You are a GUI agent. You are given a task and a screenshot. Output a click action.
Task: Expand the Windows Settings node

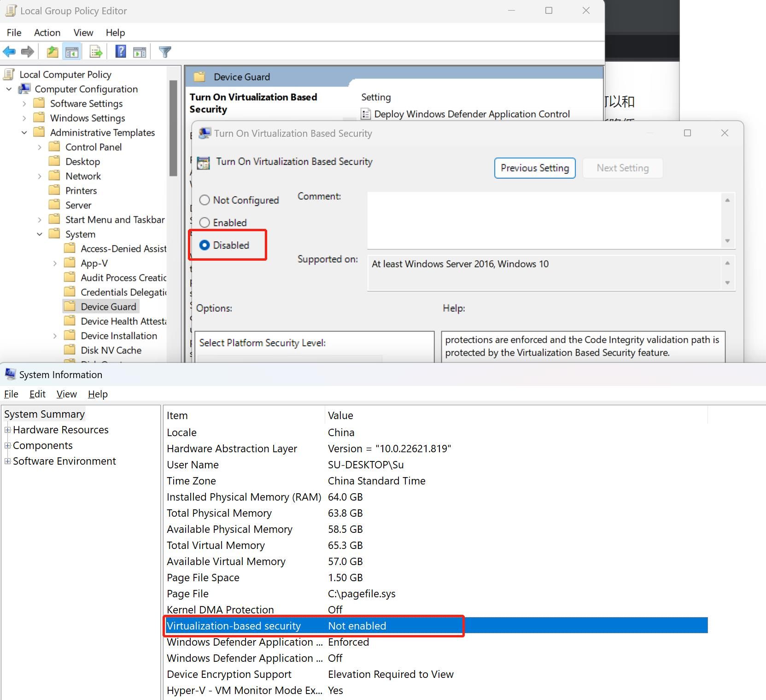point(24,118)
